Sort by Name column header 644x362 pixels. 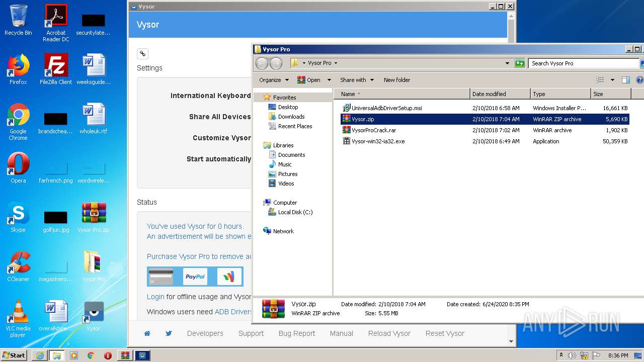(403, 94)
